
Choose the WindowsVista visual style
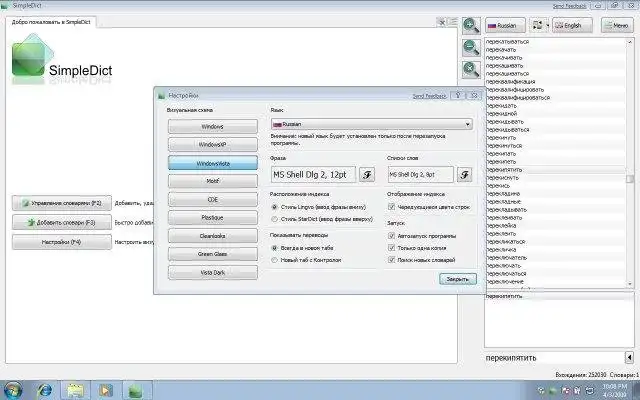[213, 163]
